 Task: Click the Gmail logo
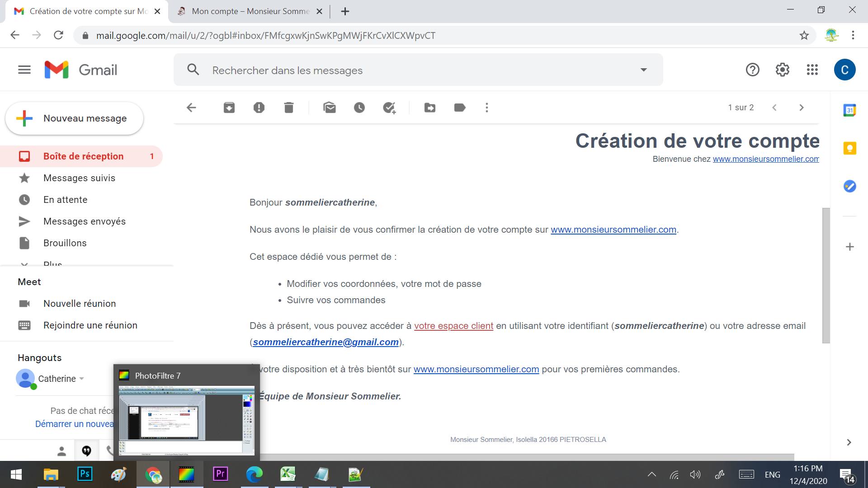[x=81, y=70]
